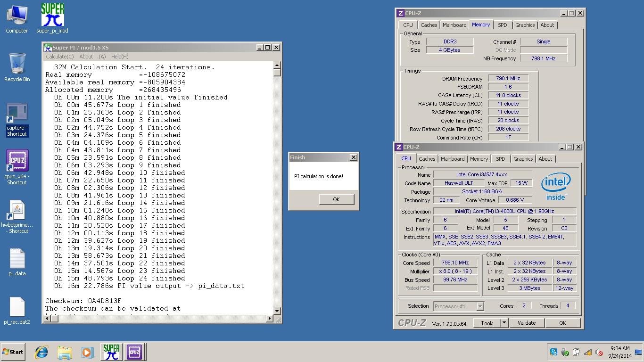Select the pi_data file icon
The image size is (644, 362).
pyautogui.click(x=17, y=262)
